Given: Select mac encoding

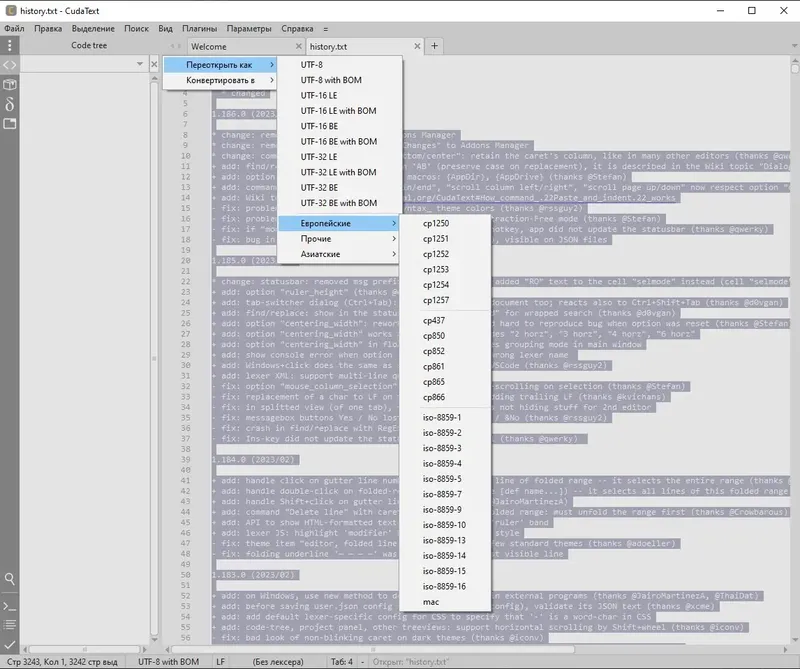Looking at the screenshot, I should (x=445, y=602).
